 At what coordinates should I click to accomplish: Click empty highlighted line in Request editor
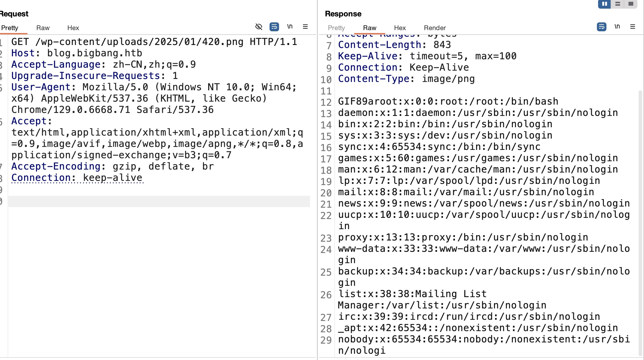[x=159, y=201]
